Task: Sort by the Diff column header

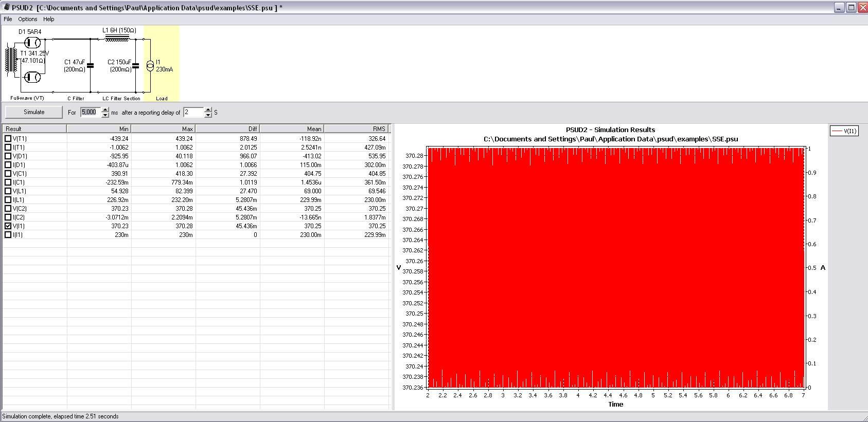Action: click(227, 129)
